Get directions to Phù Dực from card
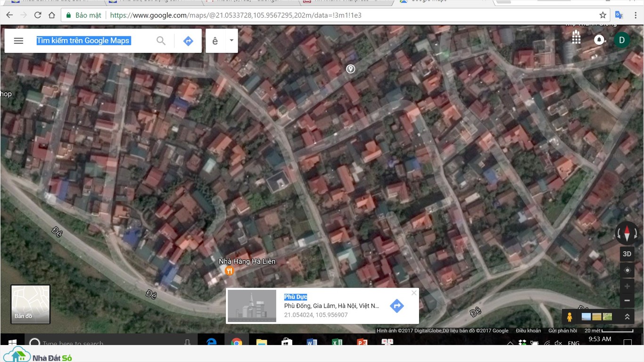Screen dimensions: 644x362 (x=397, y=306)
